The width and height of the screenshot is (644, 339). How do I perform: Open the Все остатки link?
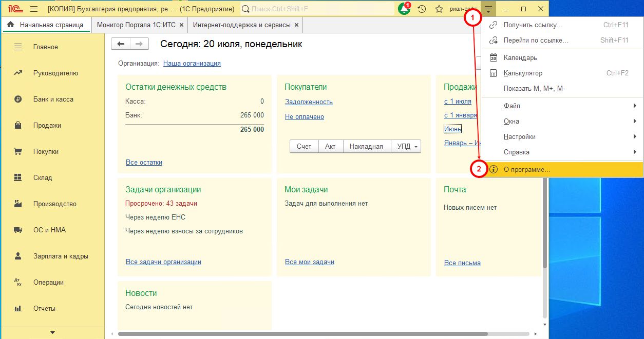(144, 162)
